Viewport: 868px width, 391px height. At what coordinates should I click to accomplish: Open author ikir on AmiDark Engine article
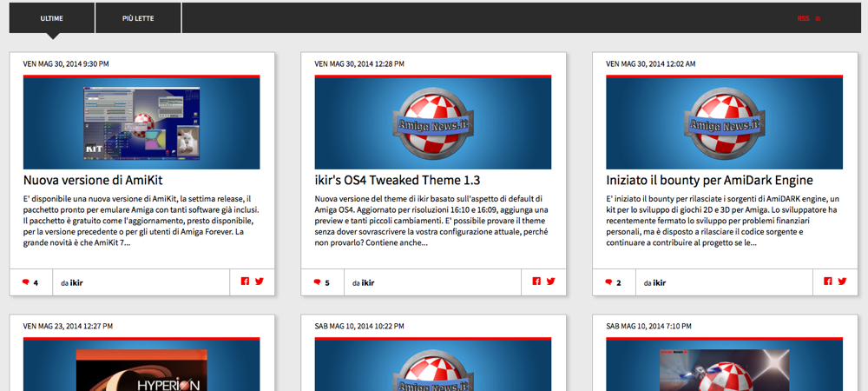click(660, 283)
